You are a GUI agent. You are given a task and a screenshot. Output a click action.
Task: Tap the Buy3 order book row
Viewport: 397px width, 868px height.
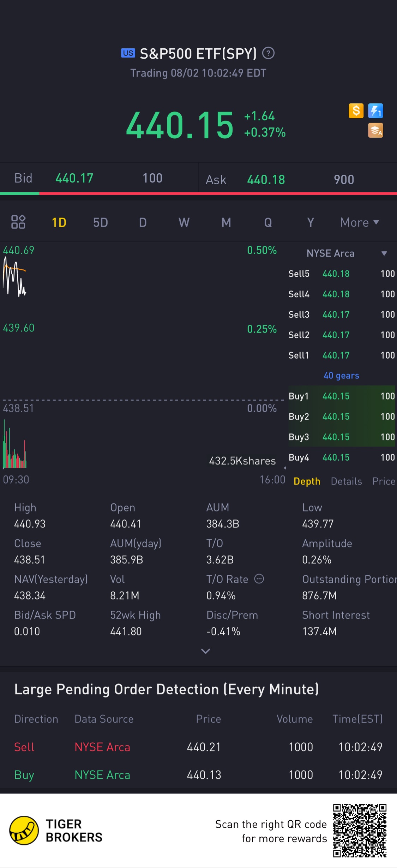342,437
